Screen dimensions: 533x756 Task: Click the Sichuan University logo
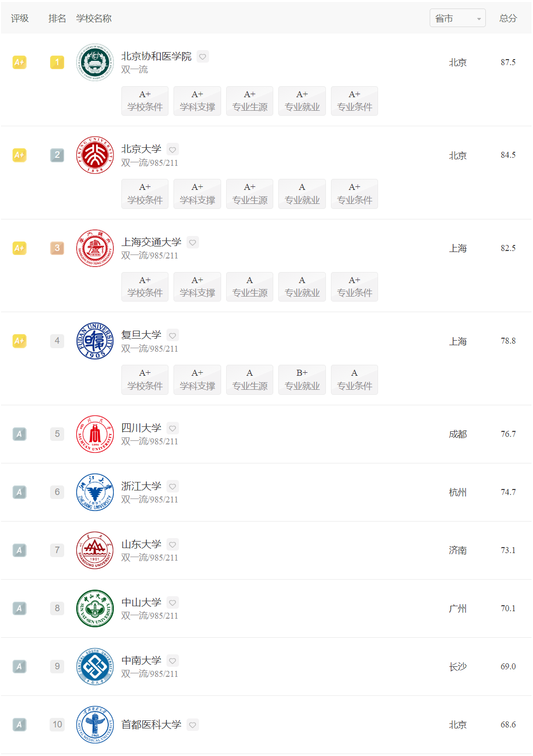click(x=95, y=434)
